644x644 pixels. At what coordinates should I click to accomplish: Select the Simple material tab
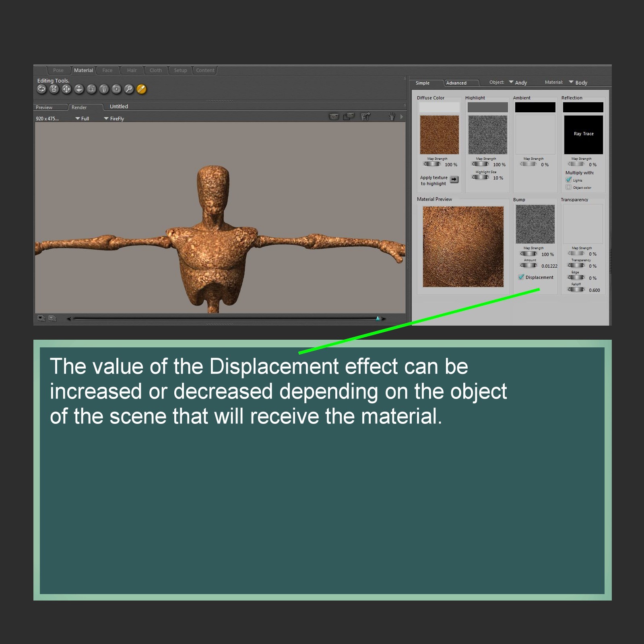coord(427,83)
